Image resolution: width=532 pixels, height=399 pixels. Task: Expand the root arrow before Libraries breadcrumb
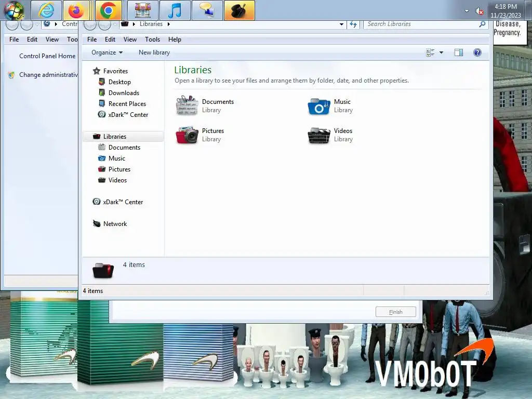click(134, 24)
